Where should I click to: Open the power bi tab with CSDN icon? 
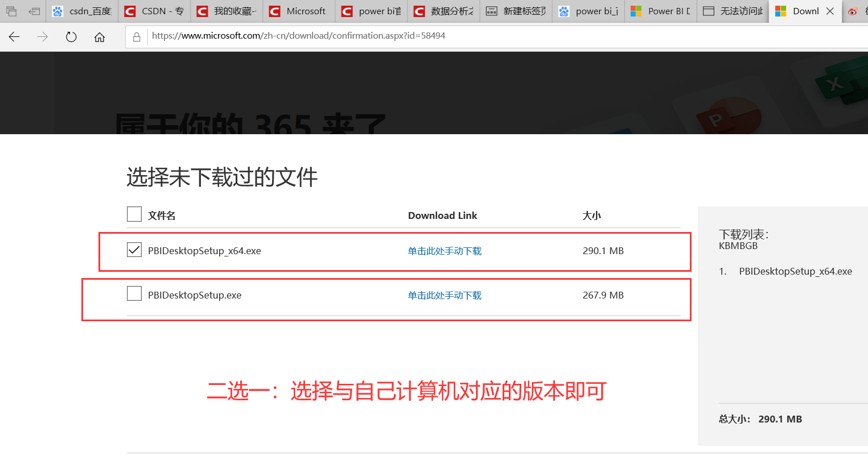point(371,11)
